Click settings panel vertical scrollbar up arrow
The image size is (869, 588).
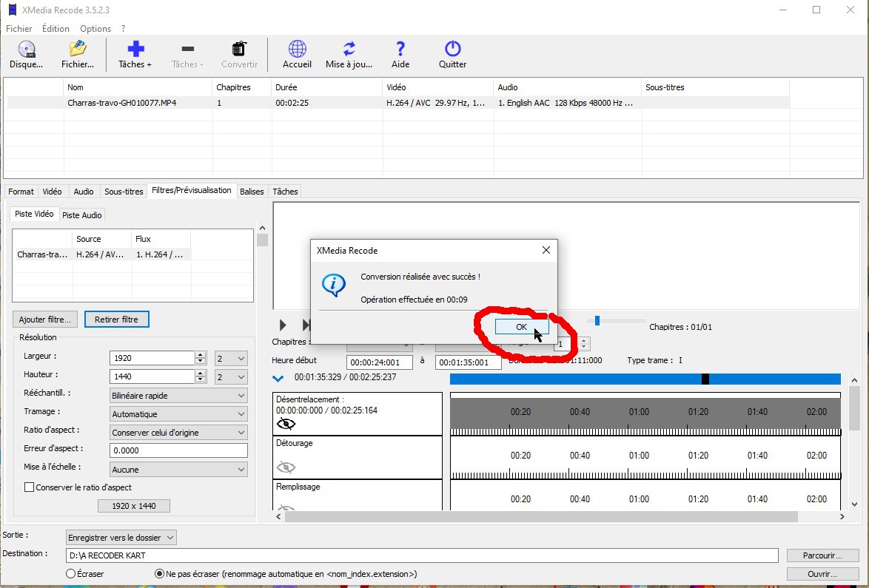262,228
